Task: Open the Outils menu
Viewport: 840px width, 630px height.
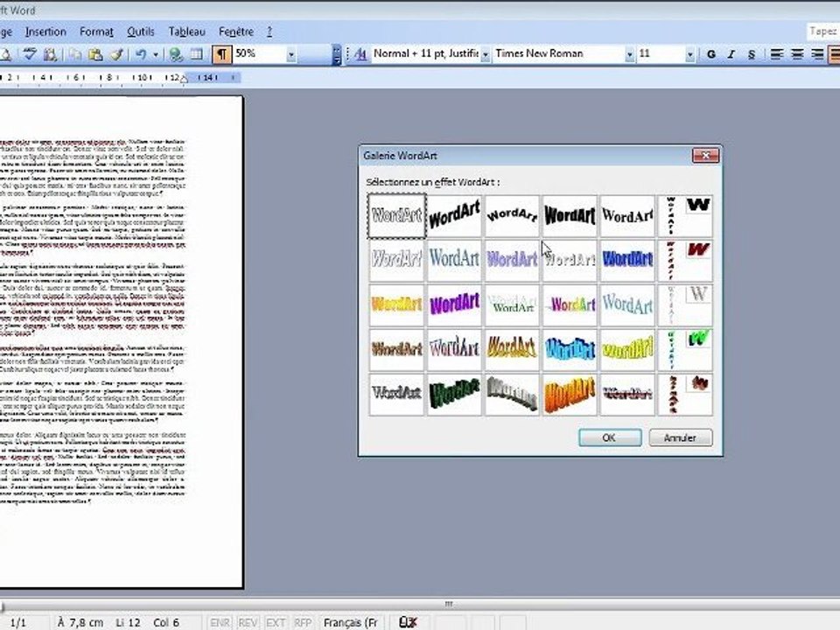Action: click(x=141, y=31)
